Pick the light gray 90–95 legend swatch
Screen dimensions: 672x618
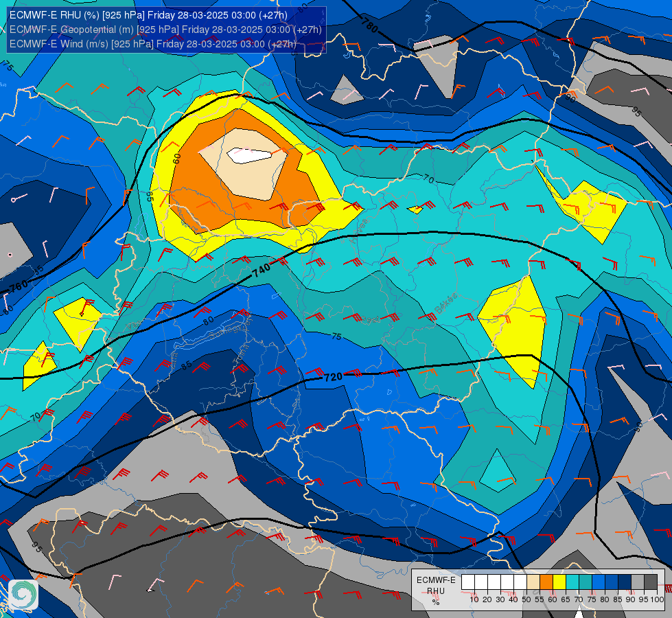(x=638, y=582)
